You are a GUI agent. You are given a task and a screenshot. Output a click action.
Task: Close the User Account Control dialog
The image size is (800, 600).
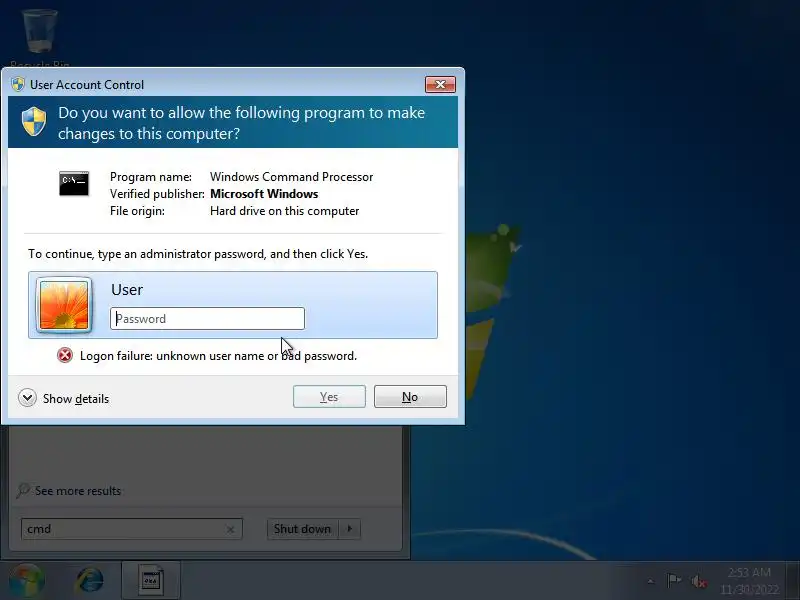coord(440,84)
